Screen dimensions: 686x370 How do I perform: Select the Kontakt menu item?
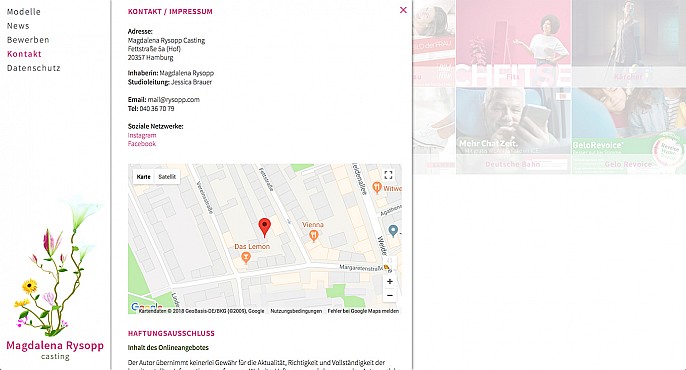[24, 54]
